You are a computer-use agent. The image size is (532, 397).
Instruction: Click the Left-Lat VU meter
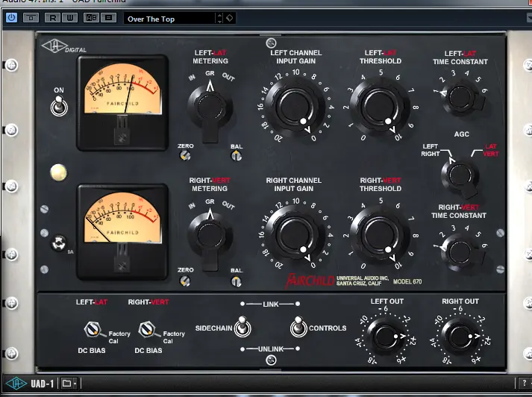coord(122,102)
